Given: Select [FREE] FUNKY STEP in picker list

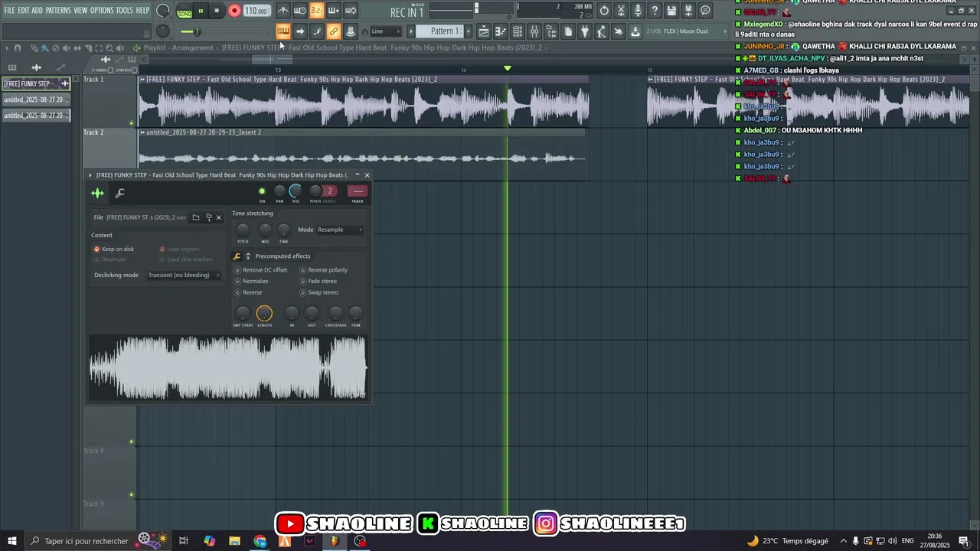Looking at the screenshot, I should pyautogui.click(x=35, y=83).
